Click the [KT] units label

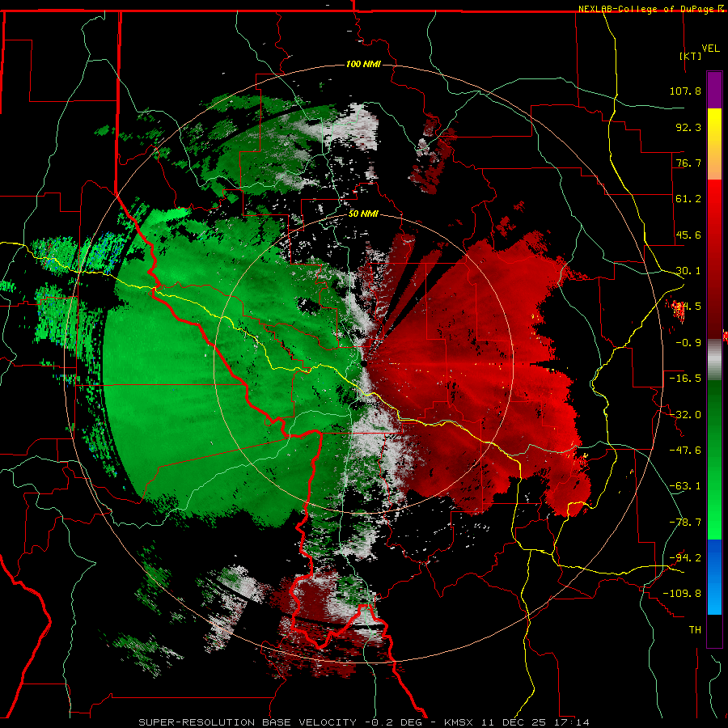coord(691,56)
